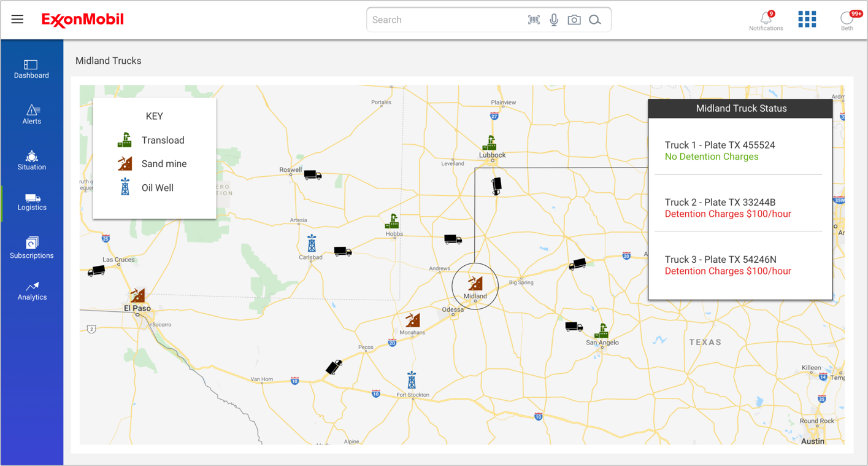Select Truck 1 - Plate TX 455524
Image resolution: width=868 pixels, height=466 pixels.
pyautogui.click(x=720, y=146)
